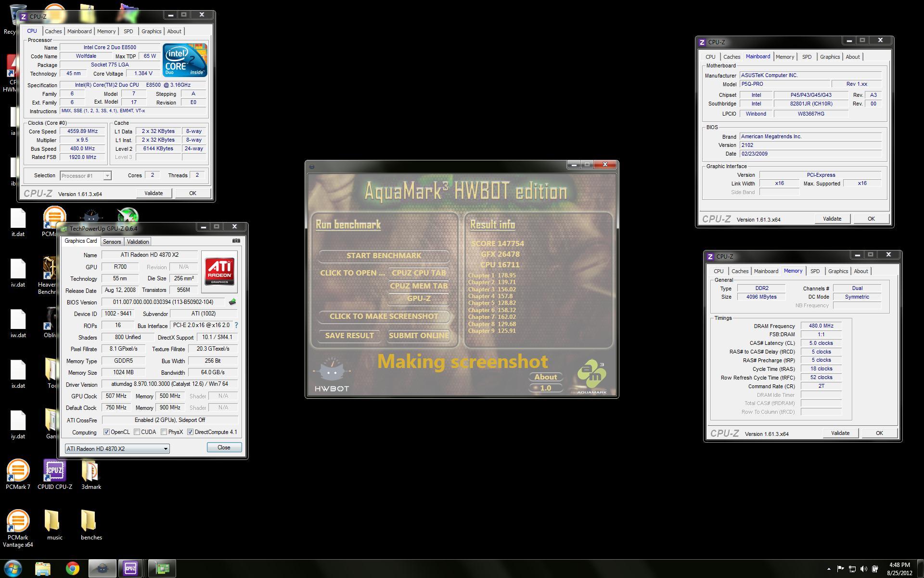Click the GPU-Z taskbar icon
The image size is (924, 578).
(162, 569)
